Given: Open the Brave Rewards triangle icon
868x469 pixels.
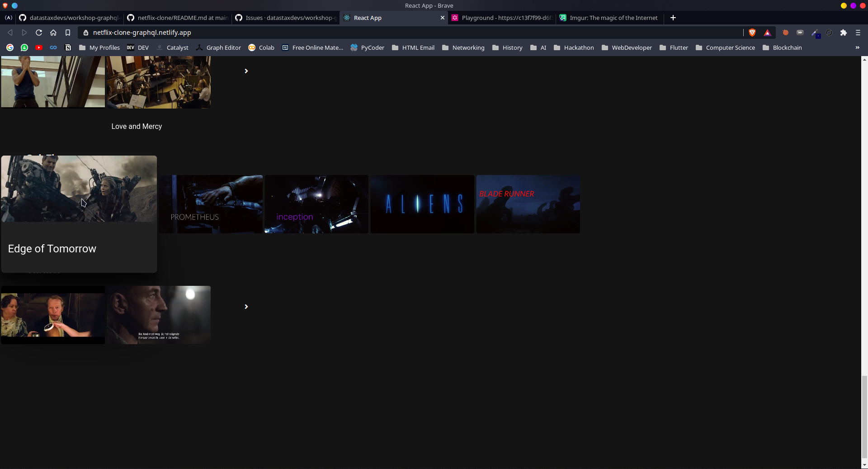Looking at the screenshot, I should point(768,33).
